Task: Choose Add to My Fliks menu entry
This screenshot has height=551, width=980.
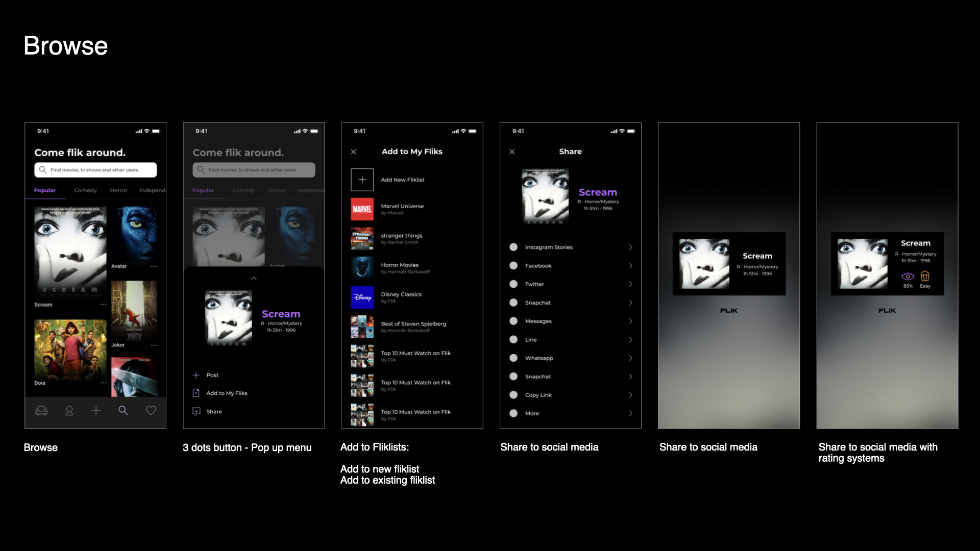Action: [x=227, y=393]
